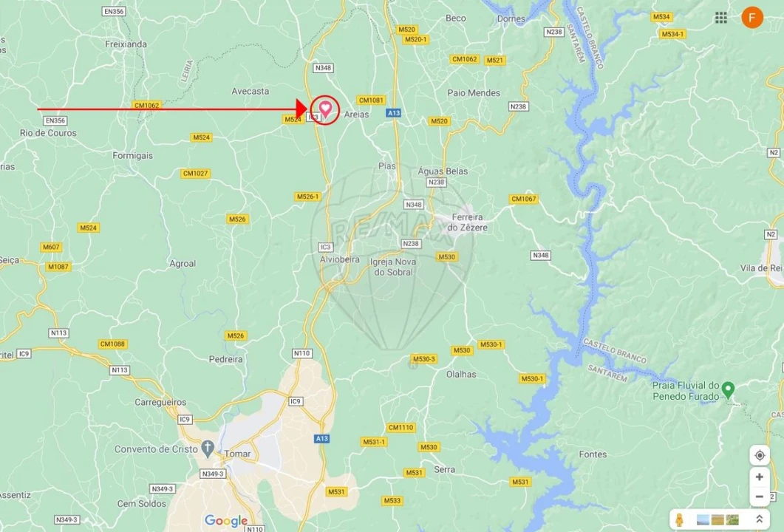The height and width of the screenshot is (532, 784).
Task: Click the Areias place label
Action: coord(356,114)
